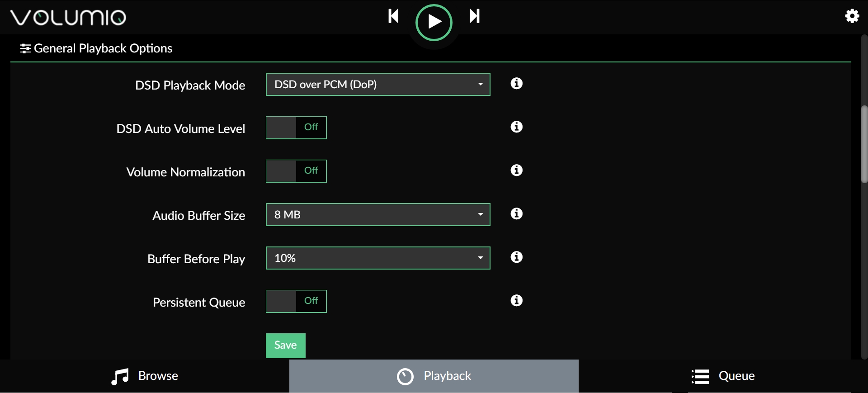Screen dimensions: 868x393
Task: Switch to the Browse tab
Action: pos(145,376)
